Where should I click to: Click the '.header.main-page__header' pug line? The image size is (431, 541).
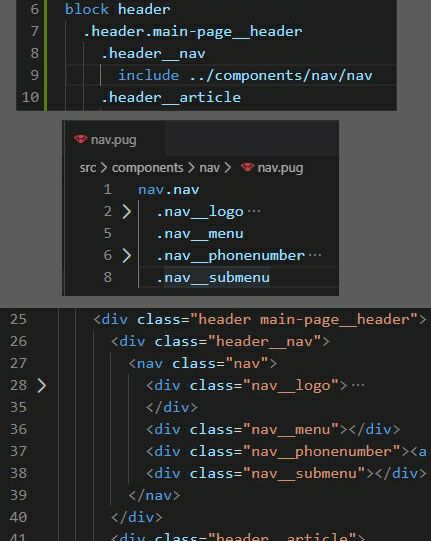193,32
